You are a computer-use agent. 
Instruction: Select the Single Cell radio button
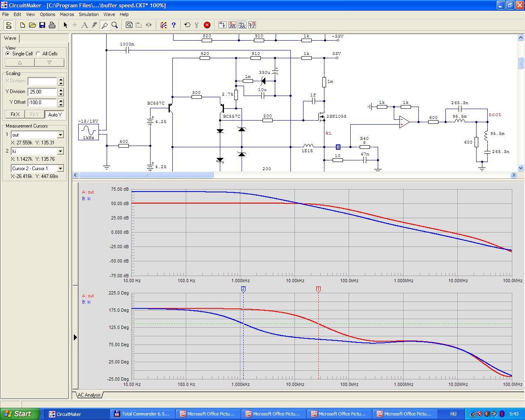click(x=8, y=54)
